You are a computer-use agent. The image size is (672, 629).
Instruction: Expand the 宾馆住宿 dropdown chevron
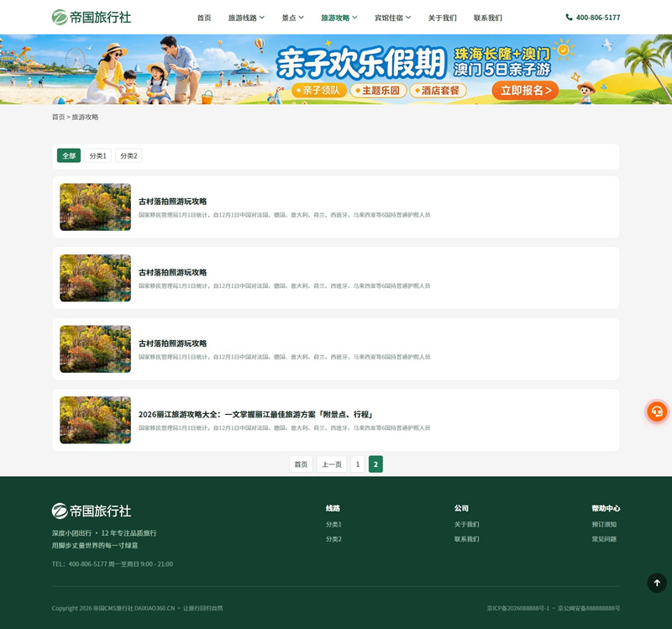pyautogui.click(x=408, y=18)
